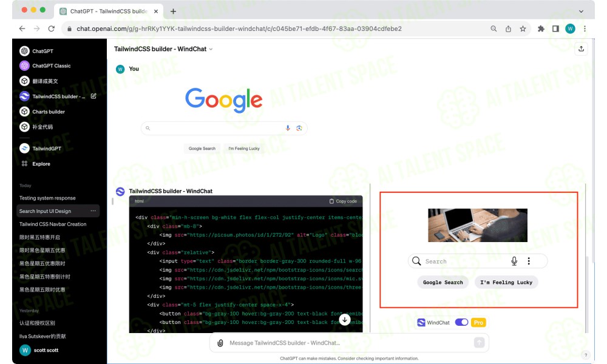This screenshot has height=364, width=607.
Task: Open the Ilya Sutskever的贡献 chat
Action: tap(42, 336)
